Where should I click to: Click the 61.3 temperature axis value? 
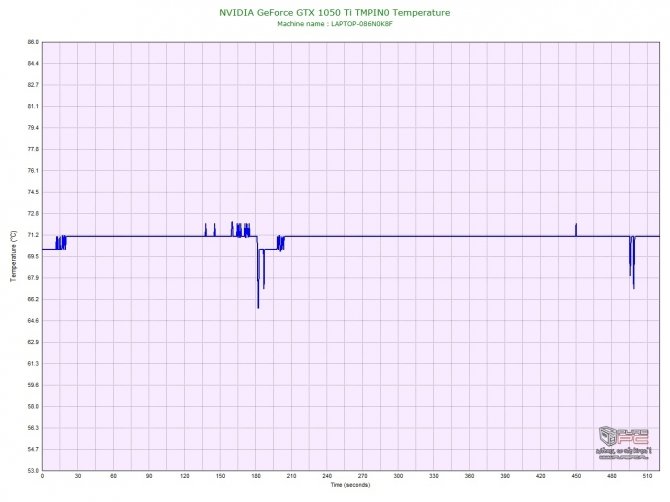[x=33, y=364]
